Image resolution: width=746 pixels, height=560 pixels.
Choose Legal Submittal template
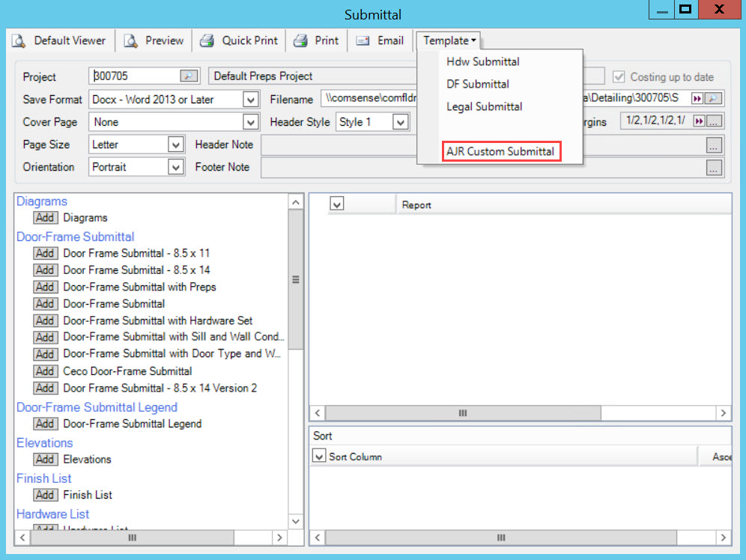click(x=484, y=106)
